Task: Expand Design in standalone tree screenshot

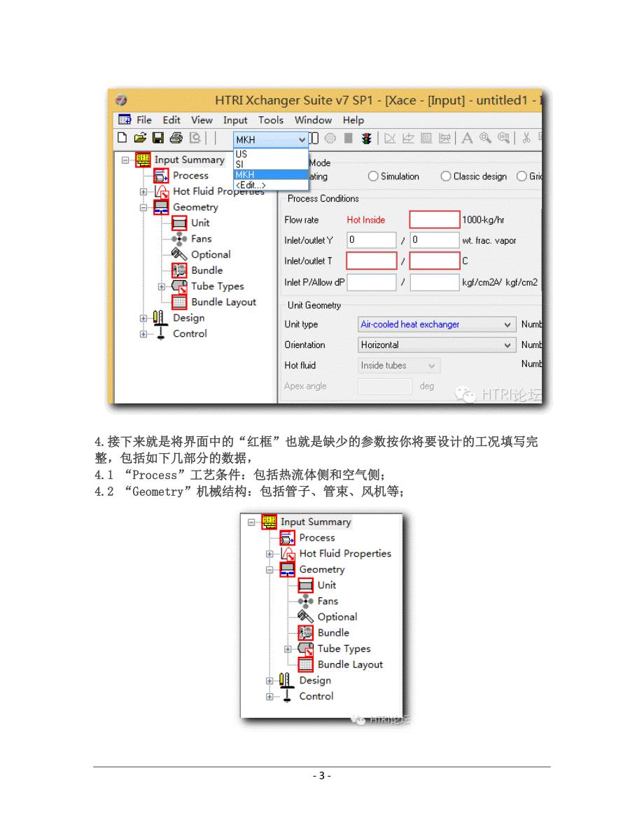Action: tap(269, 681)
